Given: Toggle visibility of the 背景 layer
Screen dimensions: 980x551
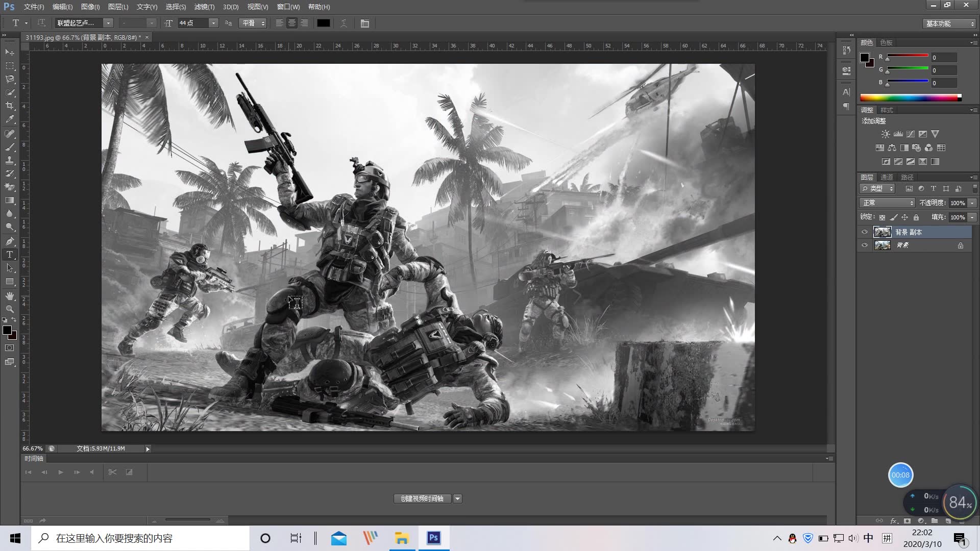Looking at the screenshot, I should [865, 245].
